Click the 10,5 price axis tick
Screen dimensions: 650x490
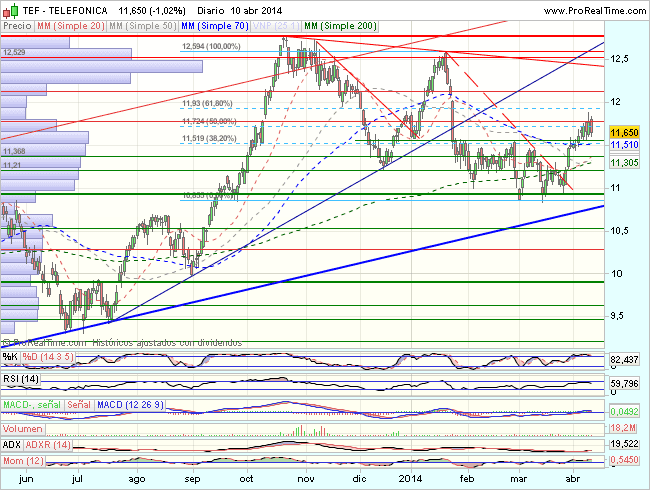point(620,231)
